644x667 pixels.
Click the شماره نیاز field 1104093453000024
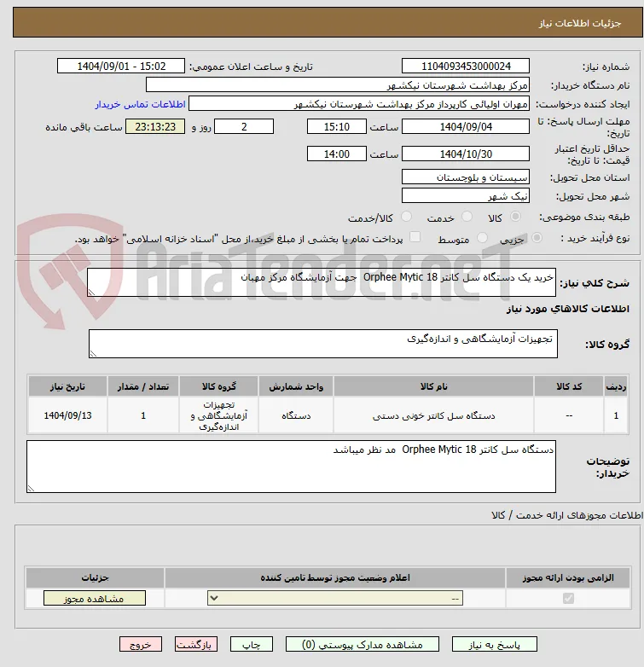(x=466, y=67)
